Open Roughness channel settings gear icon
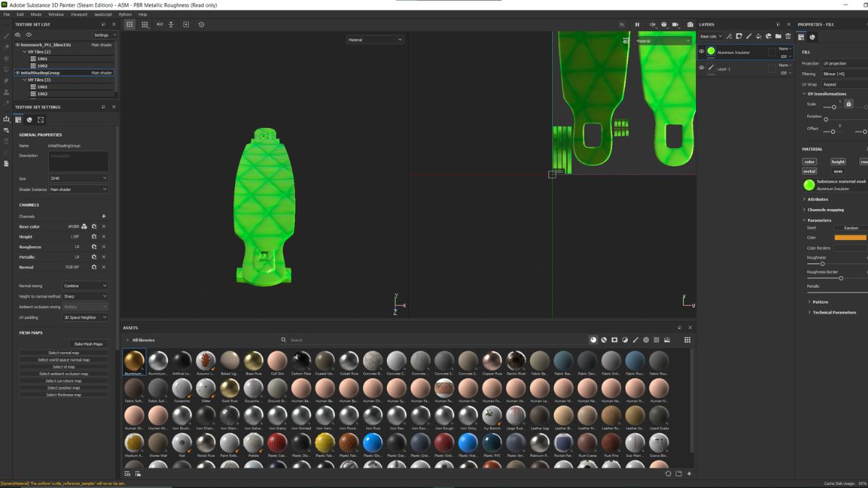This screenshot has width=868, height=488. coord(94,247)
